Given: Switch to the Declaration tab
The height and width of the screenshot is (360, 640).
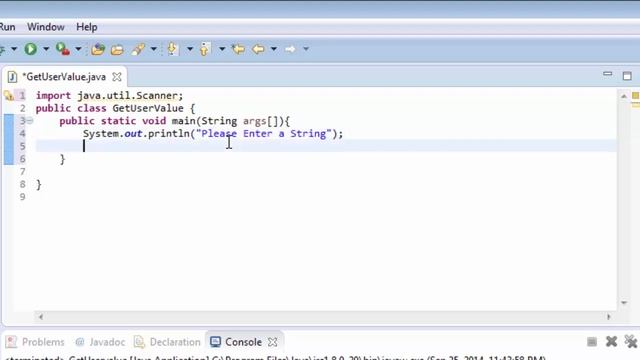Looking at the screenshot, I should pyautogui.click(x=167, y=342).
